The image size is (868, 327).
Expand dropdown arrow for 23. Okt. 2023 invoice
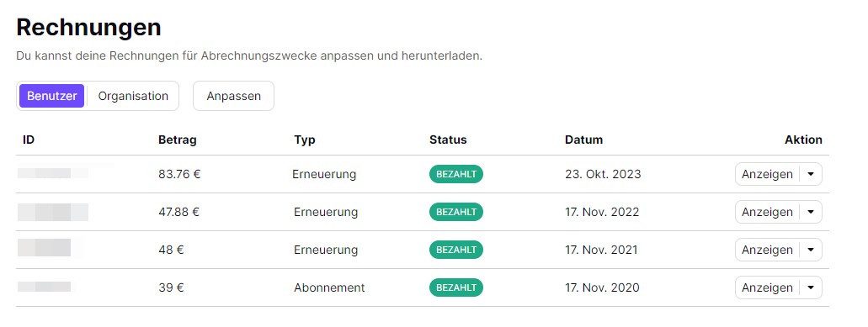[x=811, y=174]
